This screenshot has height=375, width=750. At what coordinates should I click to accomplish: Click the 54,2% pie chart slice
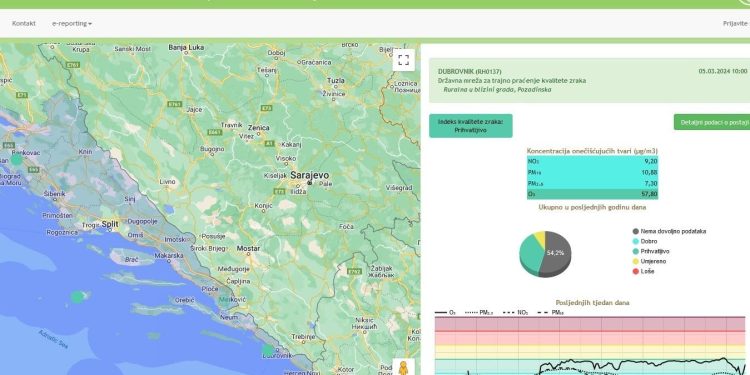pyautogui.click(x=556, y=253)
